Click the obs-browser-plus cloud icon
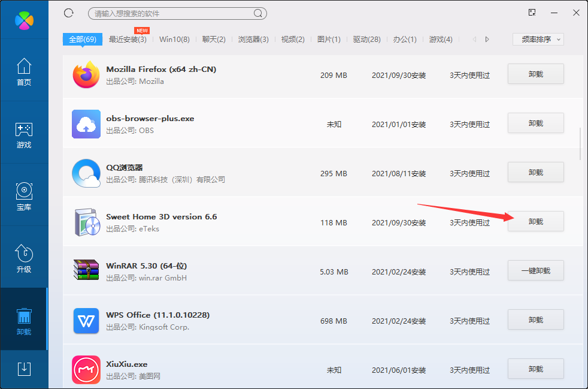 pos(86,124)
